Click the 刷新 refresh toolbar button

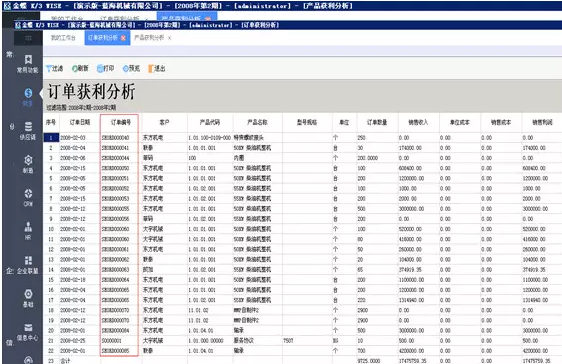[x=80, y=68]
